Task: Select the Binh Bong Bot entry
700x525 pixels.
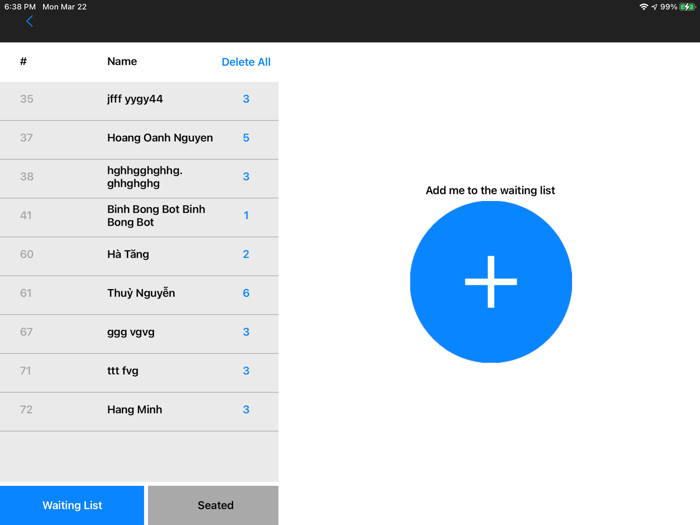Action: (x=139, y=216)
